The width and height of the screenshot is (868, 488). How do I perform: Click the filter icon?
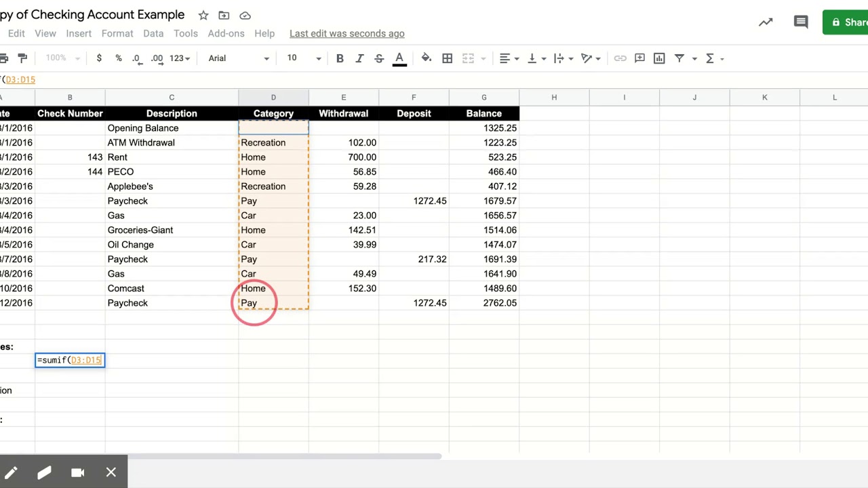click(x=679, y=58)
